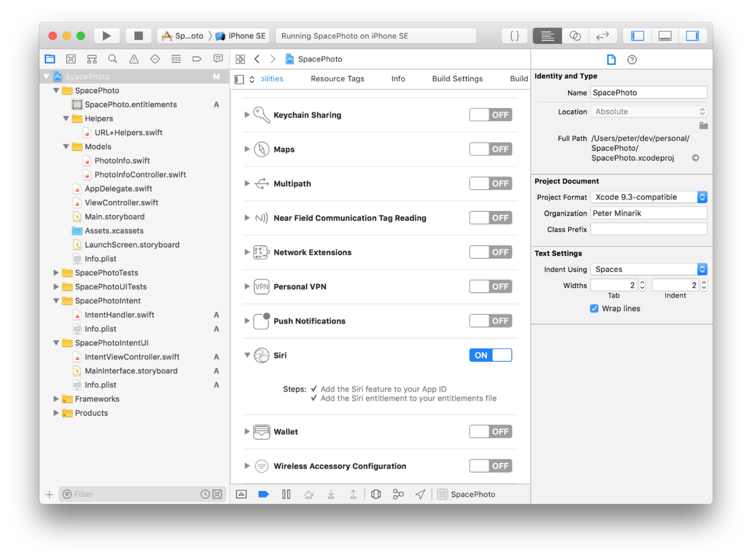752x560 pixels.
Task: Select ViewController.swift in navigator
Action: click(x=121, y=202)
